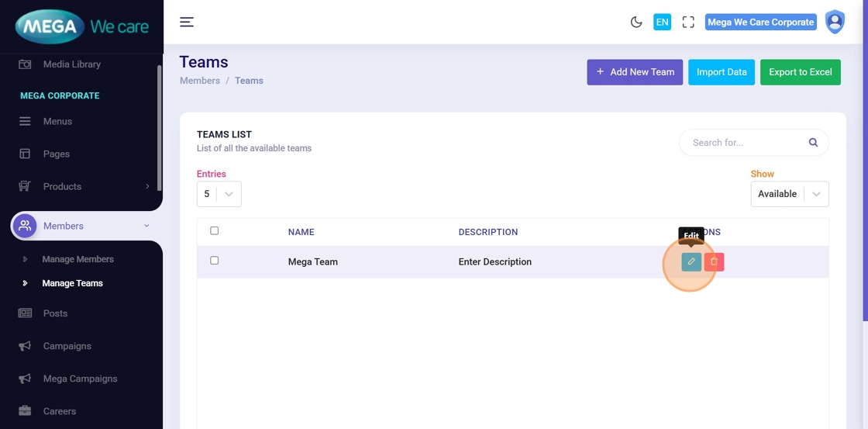
Task: Click the Add New Team button
Action: pos(635,72)
